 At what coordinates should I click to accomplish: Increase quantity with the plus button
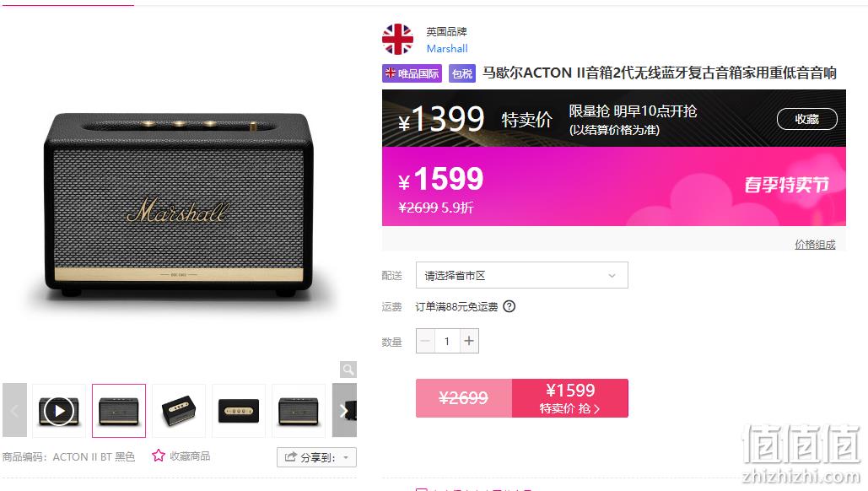[469, 341]
